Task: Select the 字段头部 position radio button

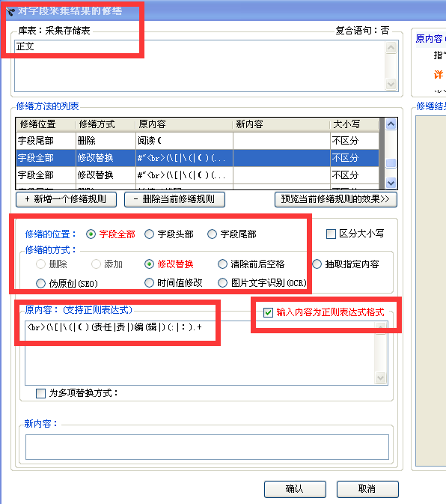Action: [150, 234]
